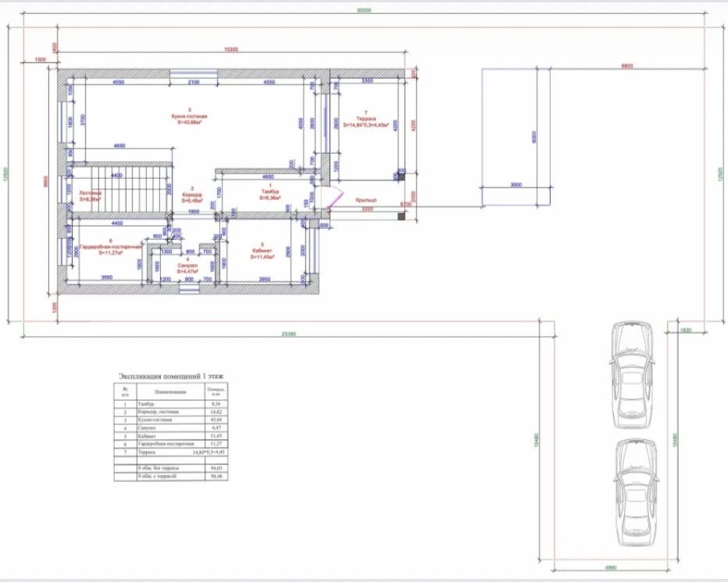
Task: Click the 94,03 total area value
Action: pyautogui.click(x=216, y=468)
